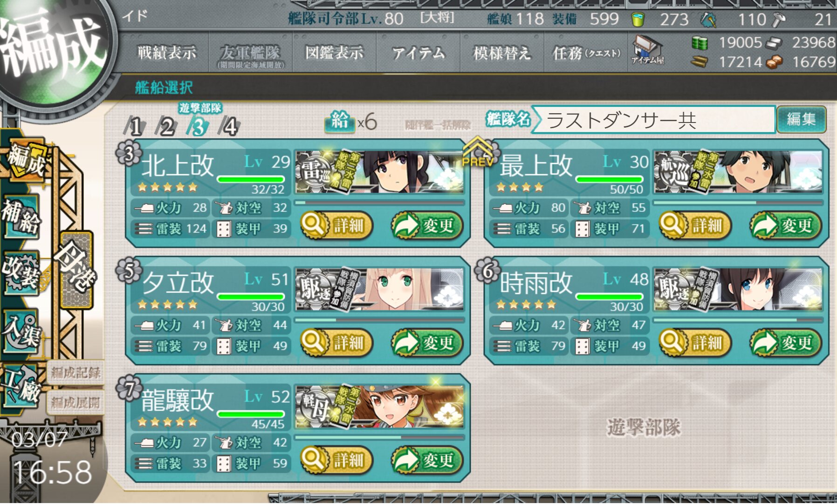Open 戦績表示 records menu
This screenshot has width=837, height=504.
pyautogui.click(x=166, y=53)
